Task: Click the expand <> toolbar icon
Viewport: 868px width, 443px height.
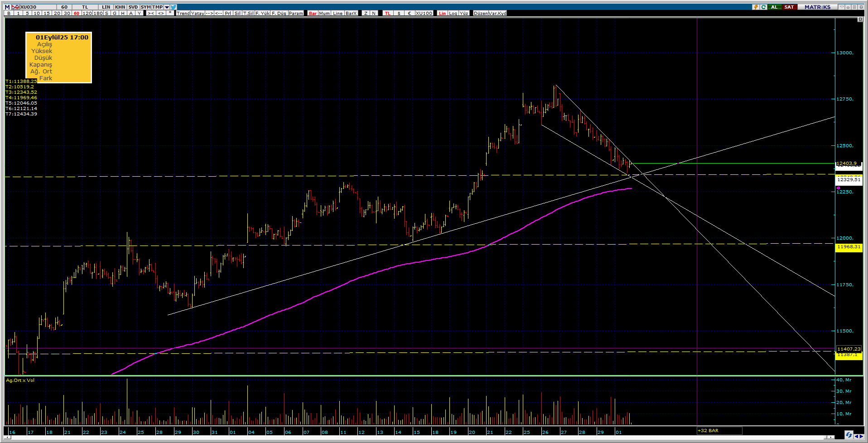Action: click(x=160, y=13)
